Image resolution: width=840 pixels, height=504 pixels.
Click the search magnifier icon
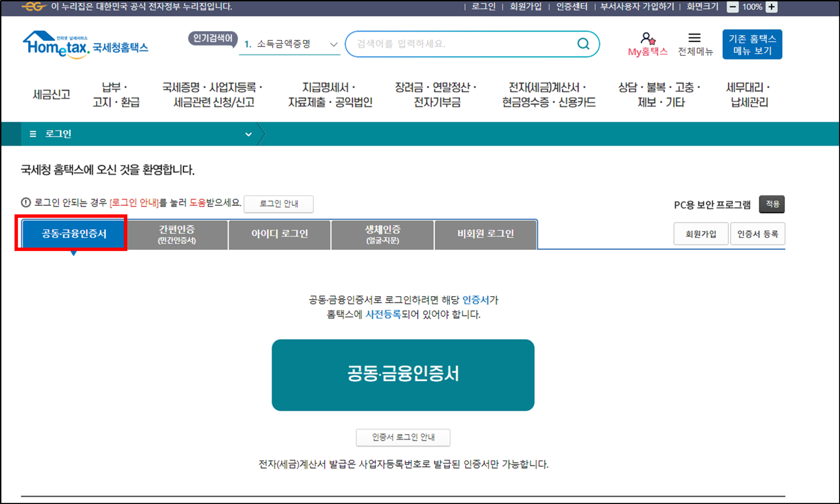[x=583, y=44]
